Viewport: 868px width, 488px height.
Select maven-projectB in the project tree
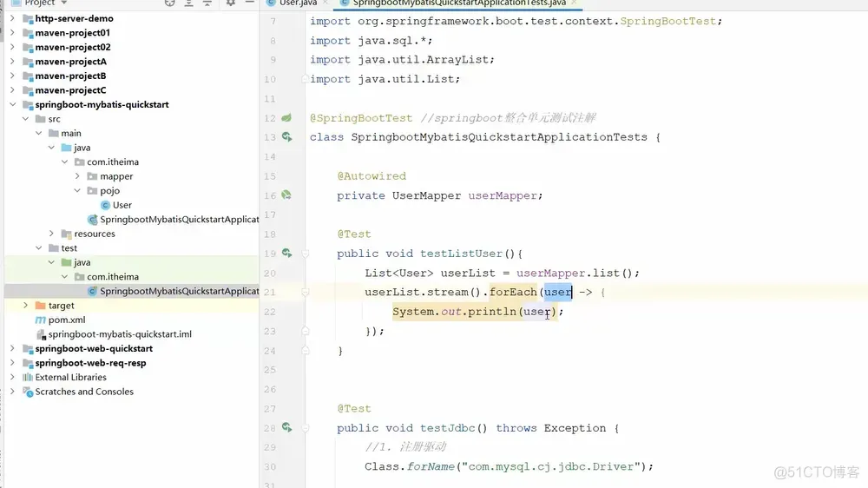pyautogui.click(x=70, y=76)
